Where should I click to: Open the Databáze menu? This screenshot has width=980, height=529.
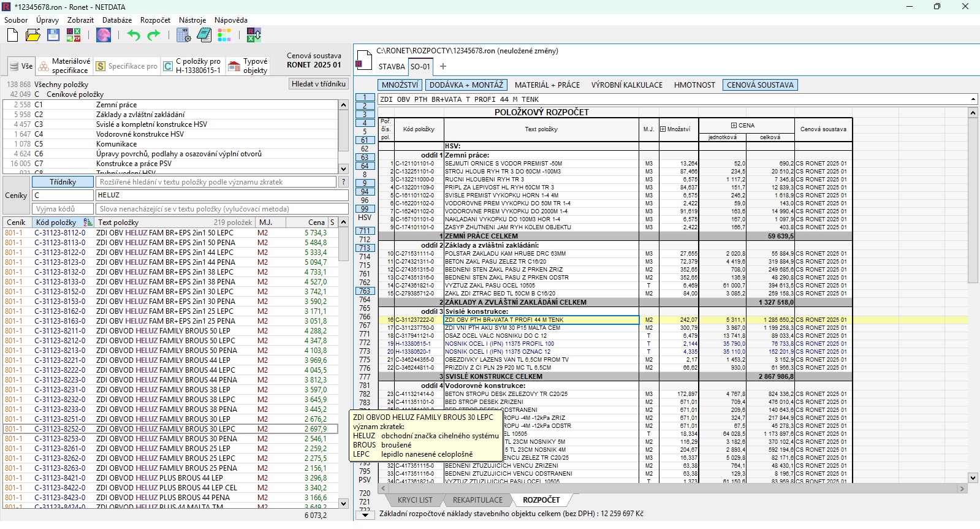click(117, 20)
